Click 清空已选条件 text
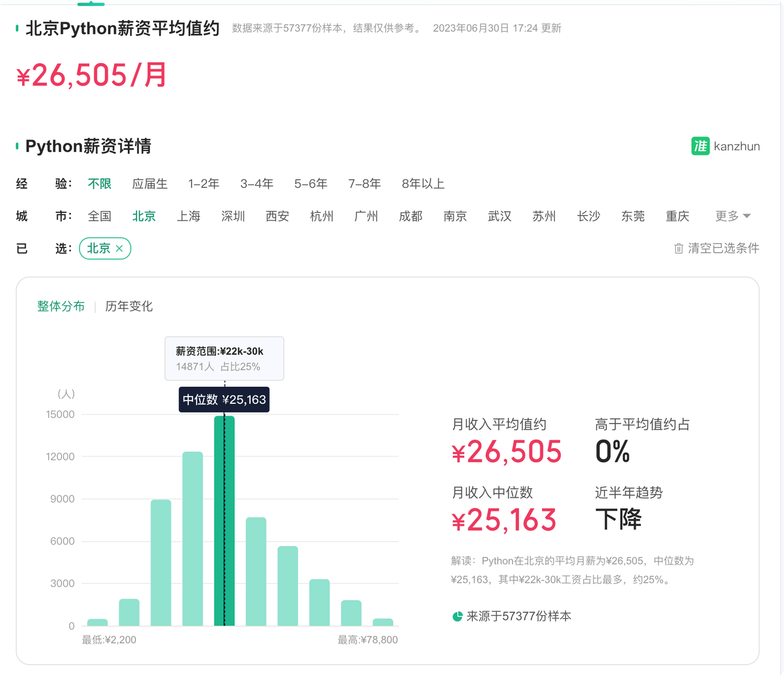The image size is (784, 677). pos(723,249)
